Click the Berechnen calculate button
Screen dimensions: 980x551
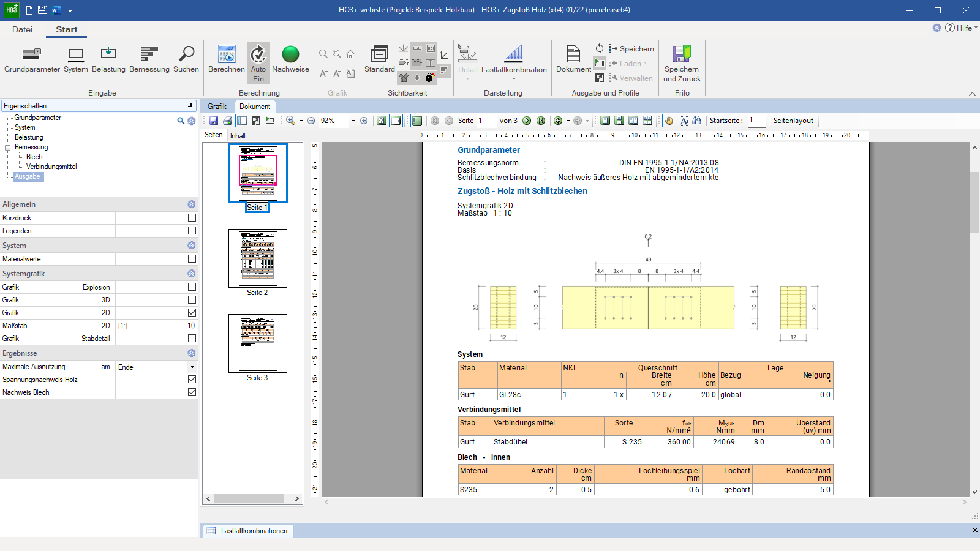tap(227, 60)
